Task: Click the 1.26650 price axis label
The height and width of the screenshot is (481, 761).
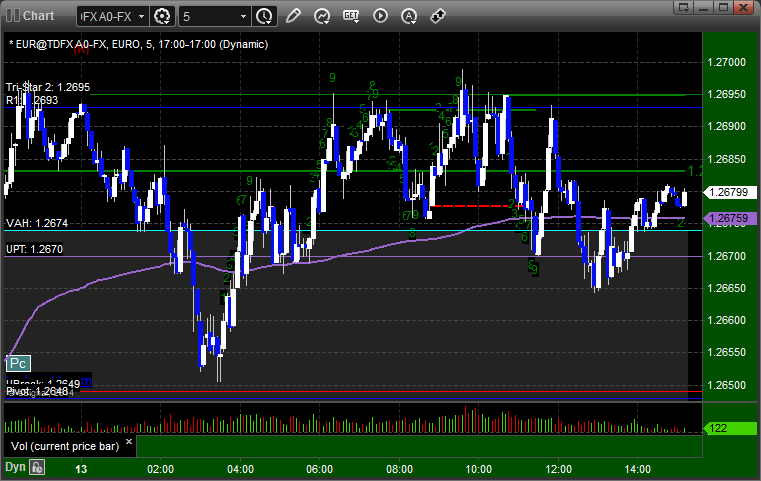Action: pyautogui.click(x=727, y=288)
